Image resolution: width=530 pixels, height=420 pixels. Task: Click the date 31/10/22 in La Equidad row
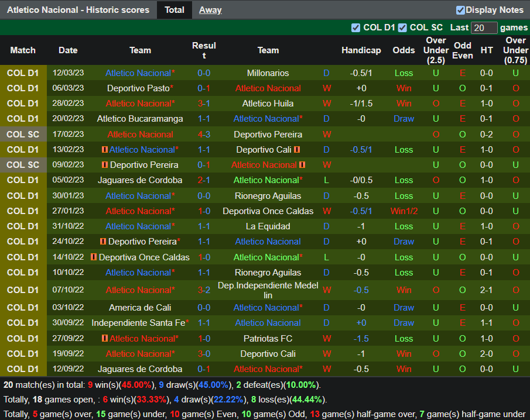[68, 226]
